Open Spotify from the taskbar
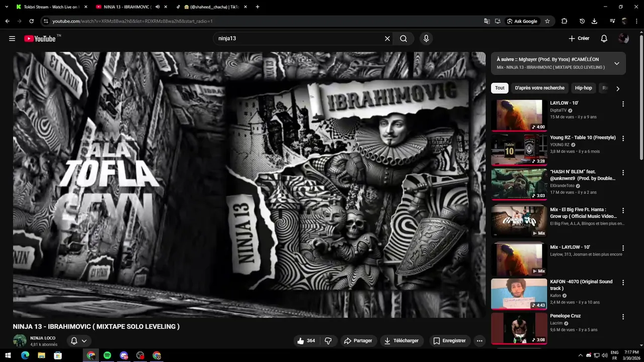The image size is (644, 362). coord(107,355)
